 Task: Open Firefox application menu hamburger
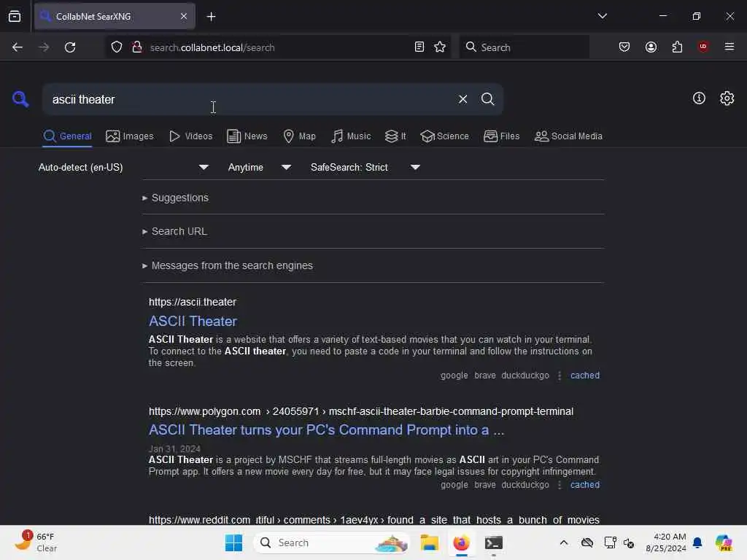[729, 47]
